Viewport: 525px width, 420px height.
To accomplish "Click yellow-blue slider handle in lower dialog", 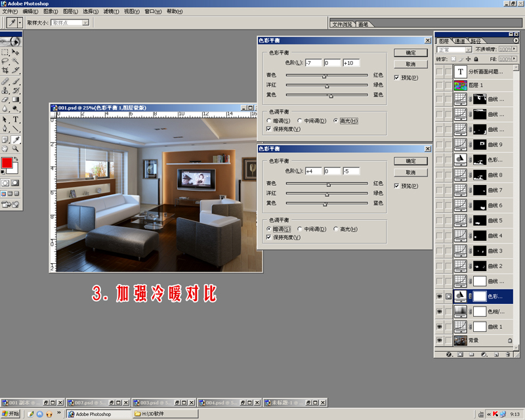I will pyautogui.click(x=325, y=204).
